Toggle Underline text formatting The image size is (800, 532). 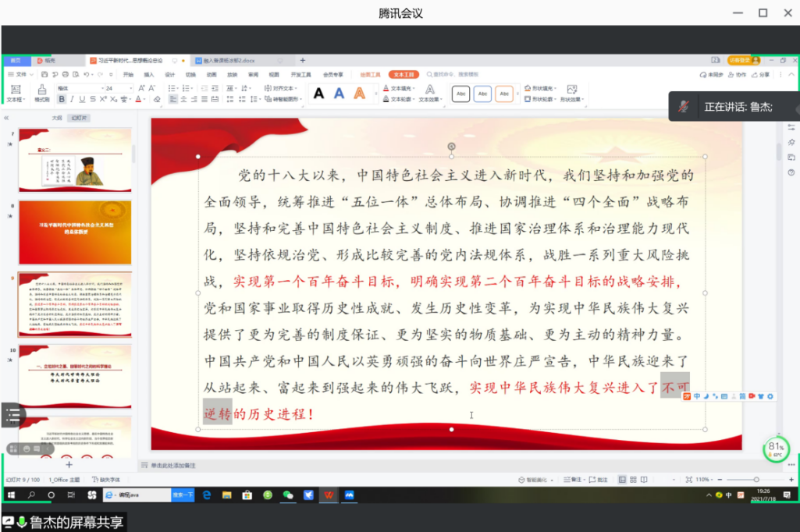pos(82,100)
